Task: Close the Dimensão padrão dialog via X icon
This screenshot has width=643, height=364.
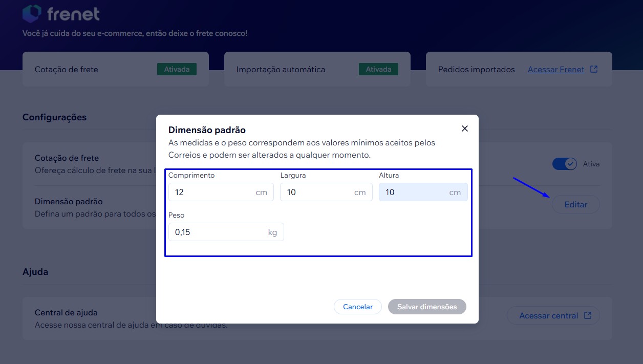Action: tap(464, 129)
